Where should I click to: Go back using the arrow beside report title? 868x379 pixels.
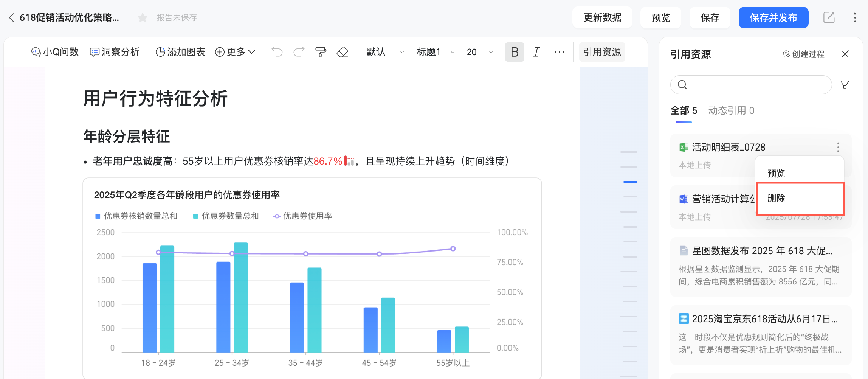pos(11,18)
